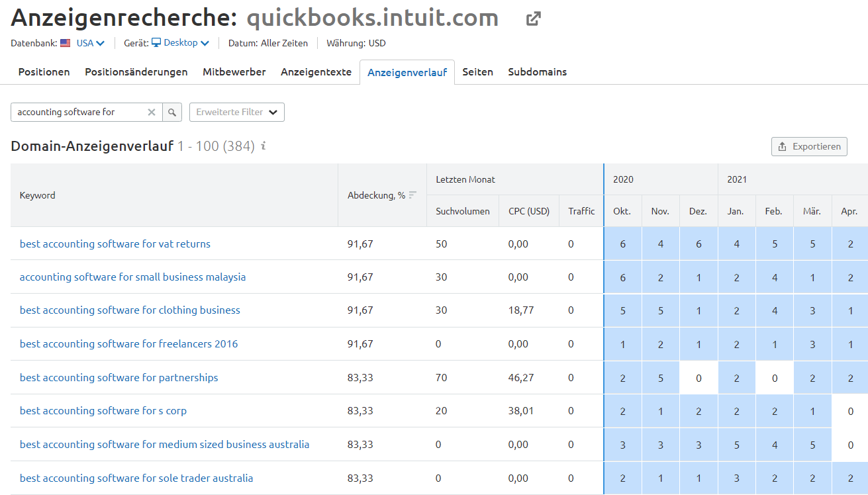
Task: Clear the keyword search field with X
Action: (152, 112)
